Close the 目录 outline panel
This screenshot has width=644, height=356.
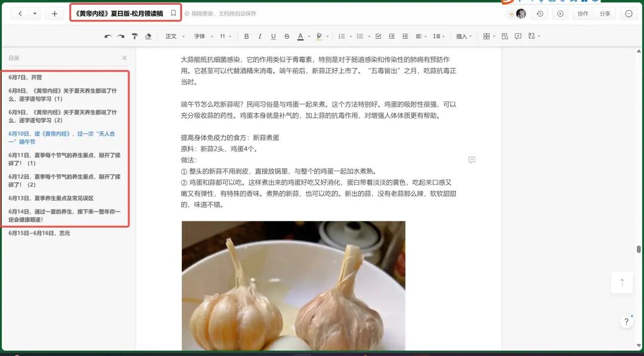pyautogui.click(x=125, y=58)
